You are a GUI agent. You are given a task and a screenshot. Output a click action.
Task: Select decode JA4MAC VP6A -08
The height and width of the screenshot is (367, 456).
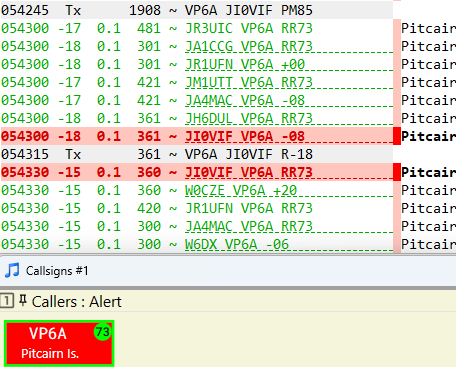(196, 100)
